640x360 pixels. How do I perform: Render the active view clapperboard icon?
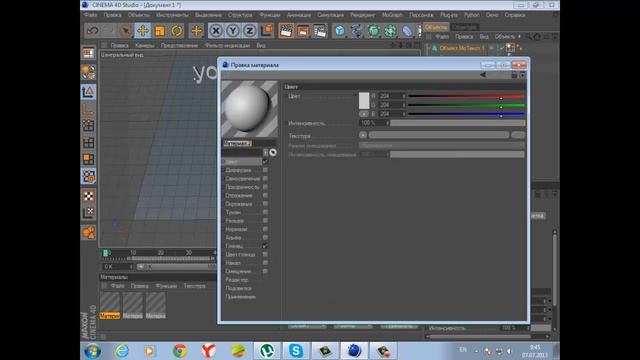pyautogui.click(x=286, y=31)
